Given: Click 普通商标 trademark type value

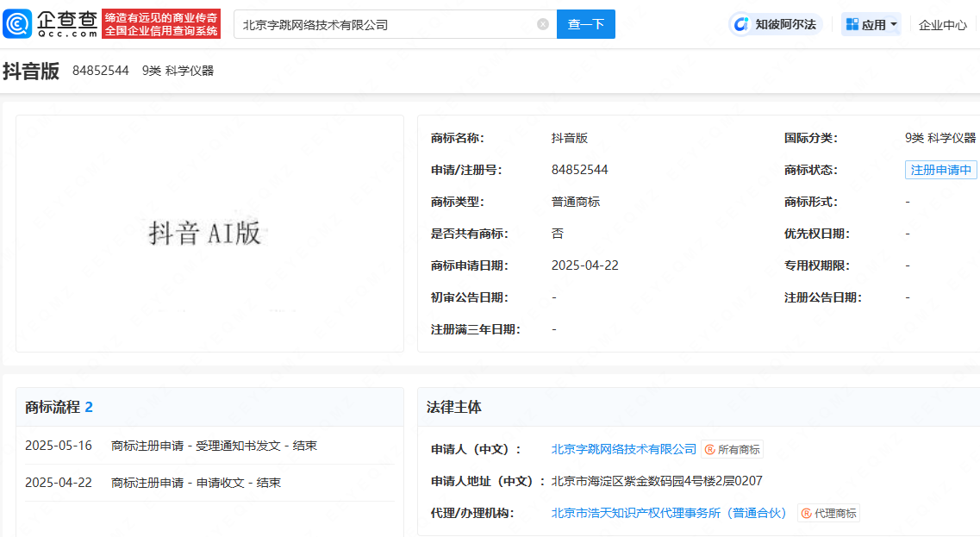Looking at the screenshot, I should click(x=576, y=202).
